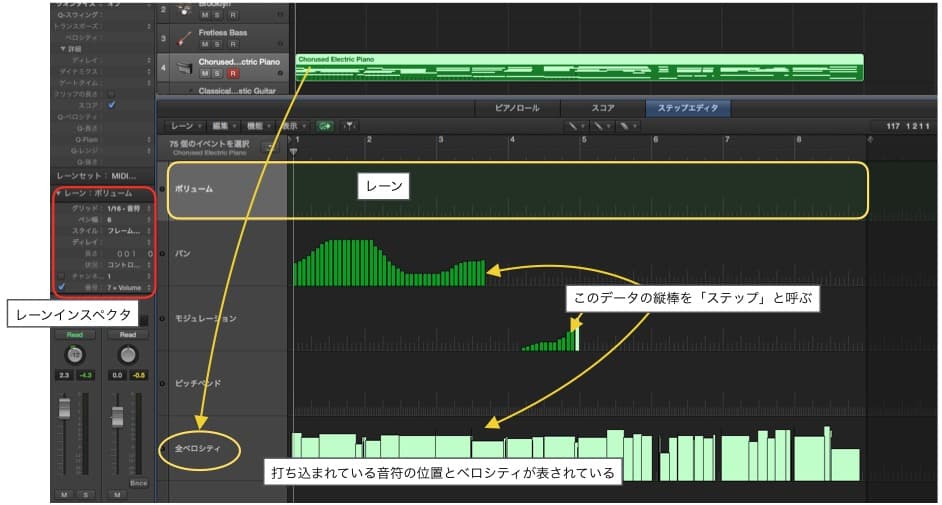
Task: Open the middle tool menu in step editor toolbar
Action: (601, 126)
